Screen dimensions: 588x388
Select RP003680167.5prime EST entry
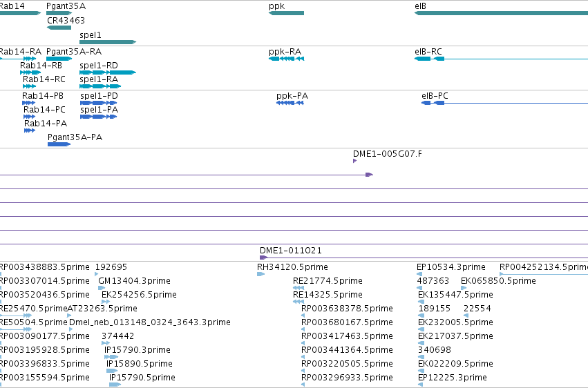pos(348,322)
